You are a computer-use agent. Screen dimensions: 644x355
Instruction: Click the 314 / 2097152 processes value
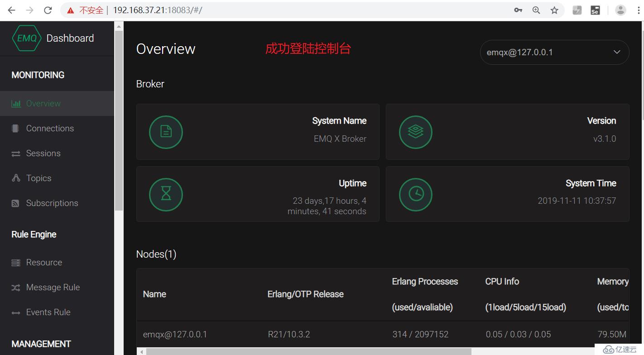pyautogui.click(x=420, y=334)
